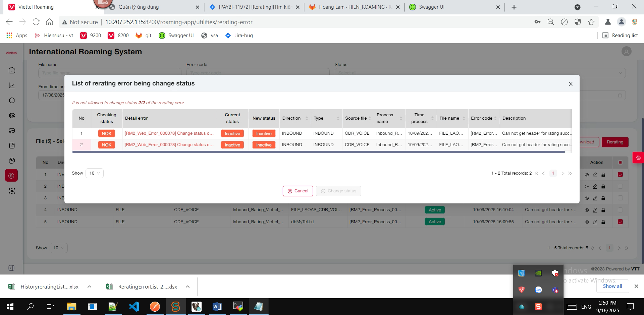The image size is (644, 315).
Task: Click the Cancel button in dialog
Action: [x=298, y=191]
